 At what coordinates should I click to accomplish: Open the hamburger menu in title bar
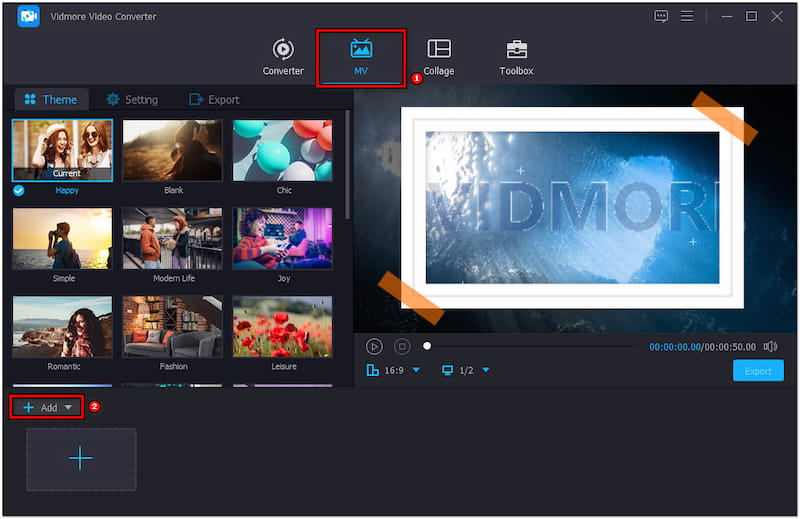coord(687,16)
